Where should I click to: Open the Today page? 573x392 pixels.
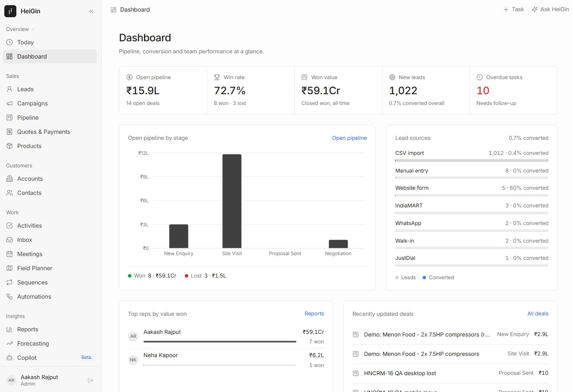point(50,42)
